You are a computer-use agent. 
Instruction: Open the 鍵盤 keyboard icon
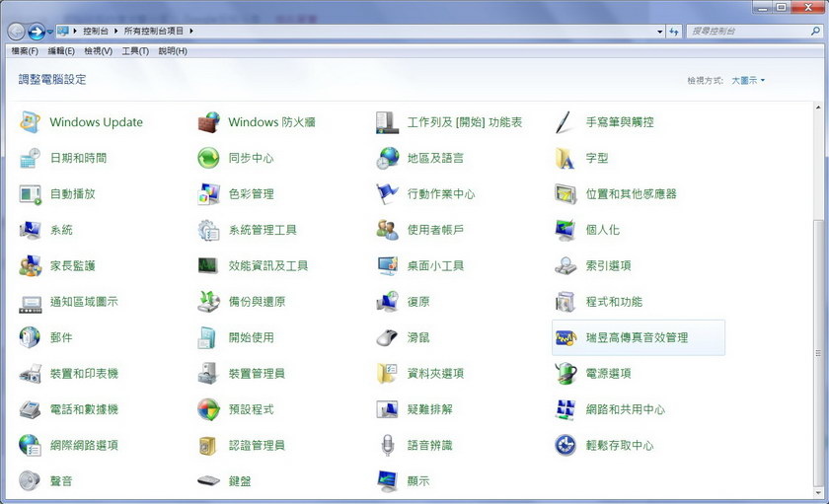tap(208, 480)
